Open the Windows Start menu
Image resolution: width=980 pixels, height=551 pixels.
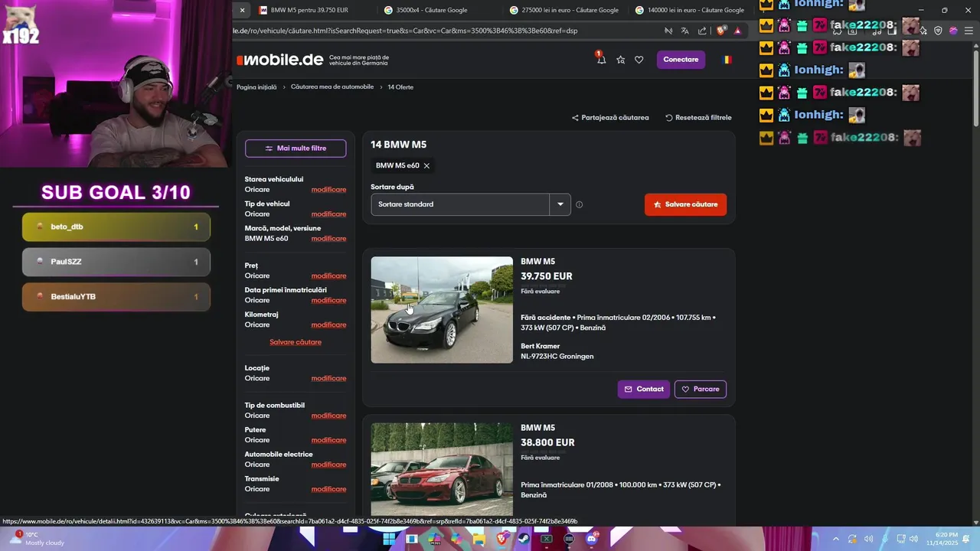[389, 539]
